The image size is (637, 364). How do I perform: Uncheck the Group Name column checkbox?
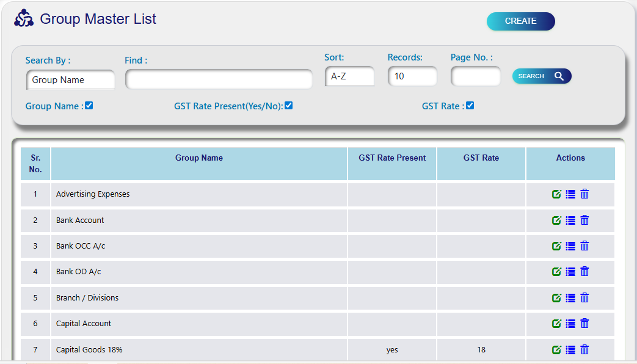point(89,106)
